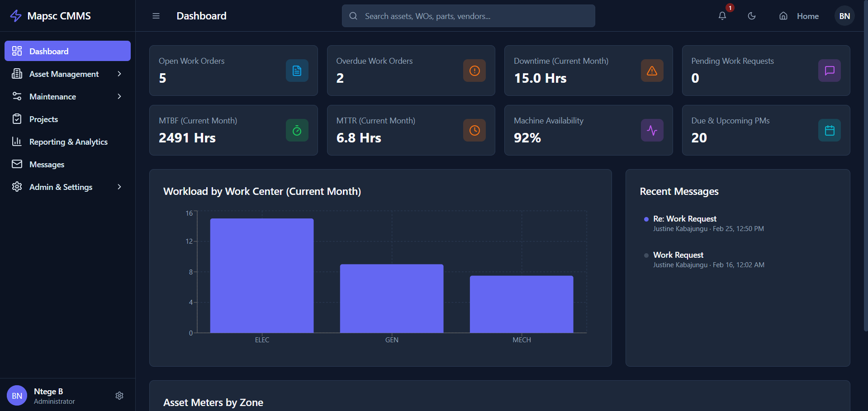
Task: Click the Admin & Settings gear icon
Action: coord(17,187)
